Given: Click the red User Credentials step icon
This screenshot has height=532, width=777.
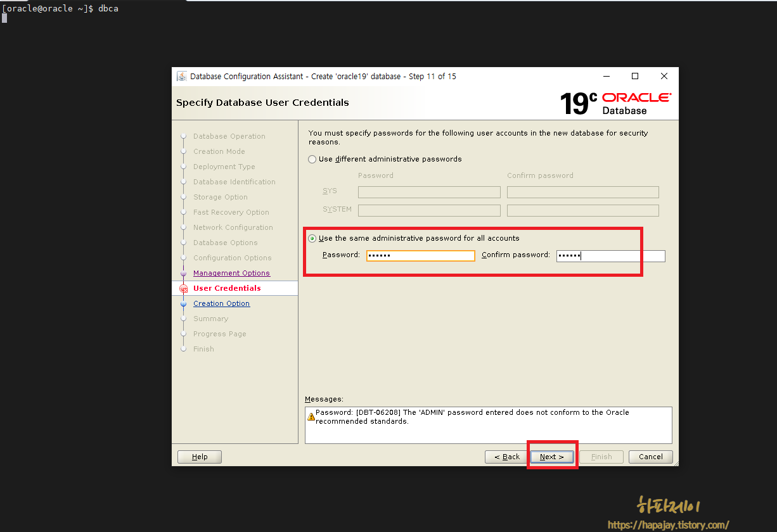Looking at the screenshot, I should pyautogui.click(x=184, y=288).
